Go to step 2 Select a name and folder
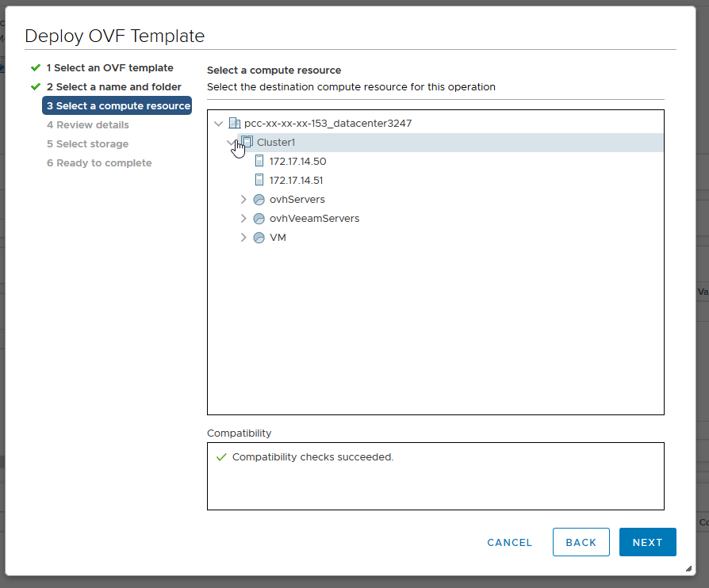 113,87
